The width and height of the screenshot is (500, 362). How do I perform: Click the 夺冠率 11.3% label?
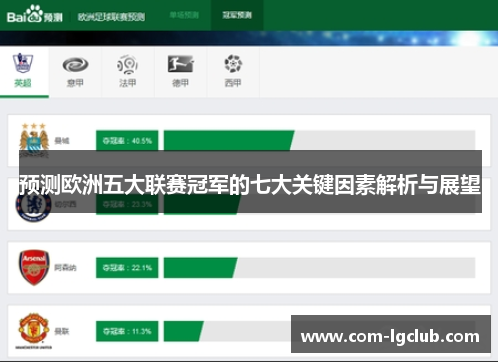coord(127,331)
